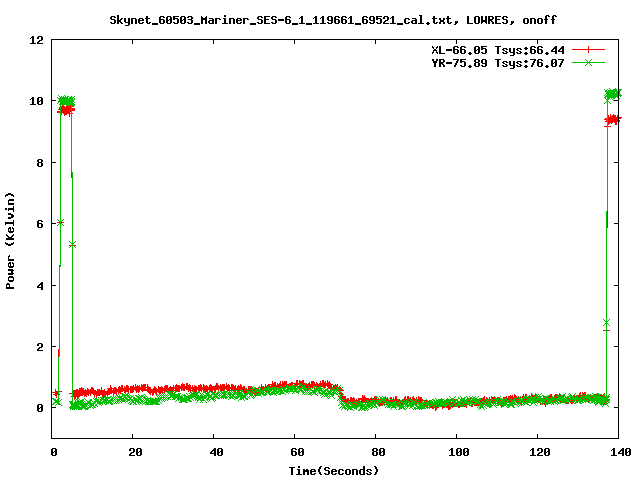The height and width of the screenshot is (480, 640).
Task: Click the x-axis tick label 120
Action: click(x=540, y=452)
